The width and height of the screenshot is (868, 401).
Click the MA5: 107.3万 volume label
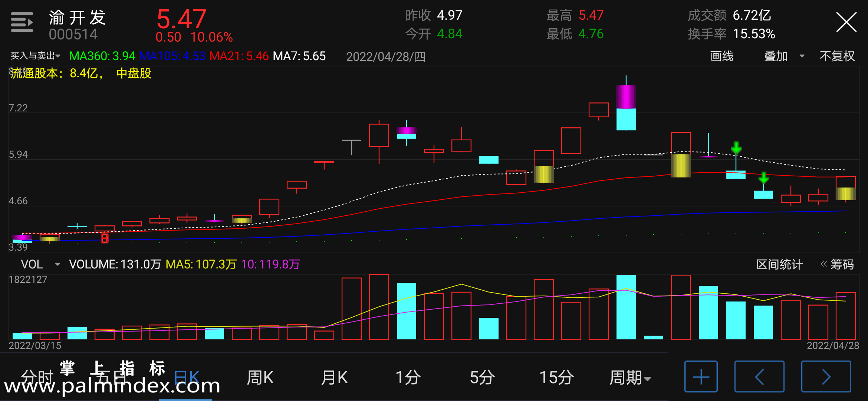point(201,264)
